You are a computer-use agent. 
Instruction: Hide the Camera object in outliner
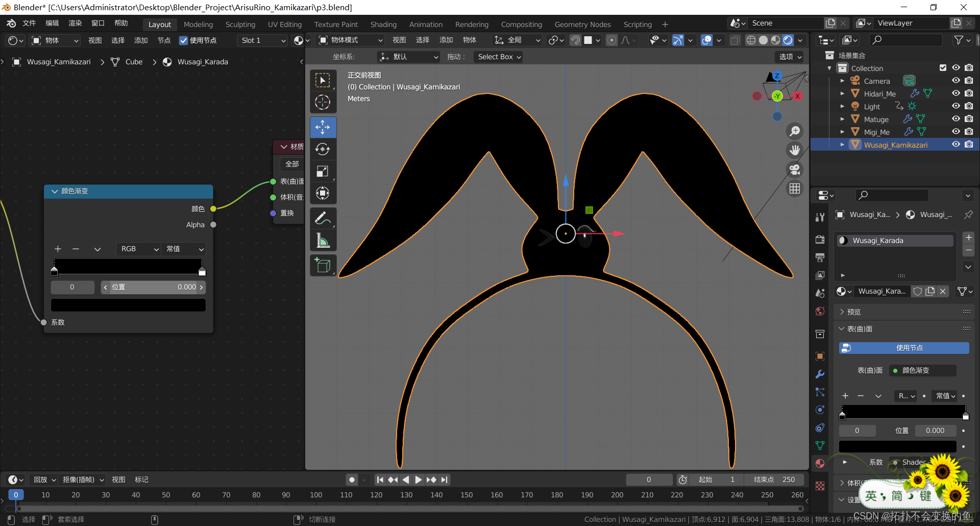click(955, 81)
